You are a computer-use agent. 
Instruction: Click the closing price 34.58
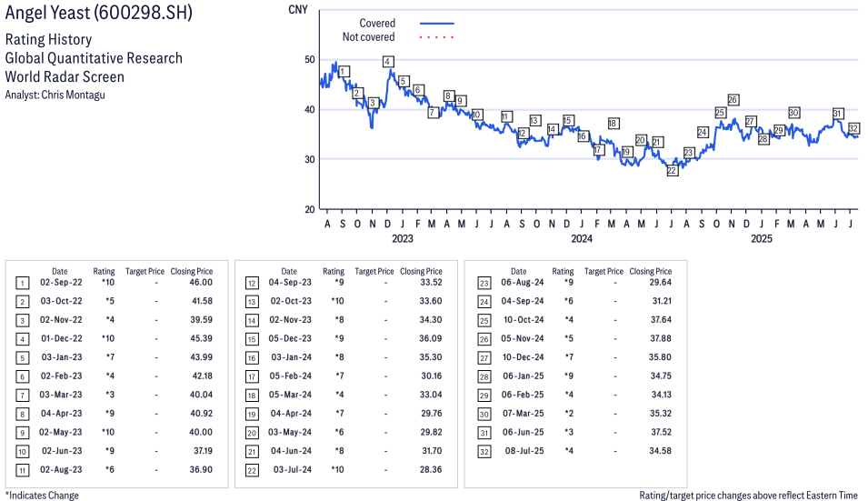(x=661, y=451)
